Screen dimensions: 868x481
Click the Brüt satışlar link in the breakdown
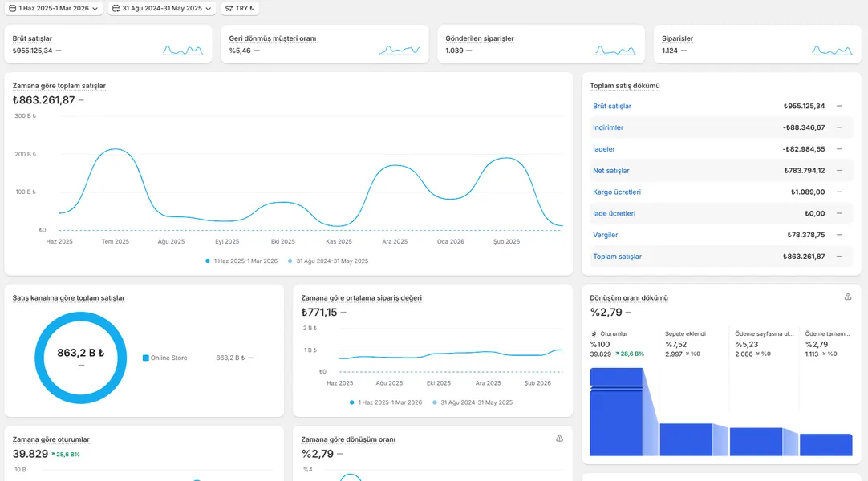tap(612, 106)
